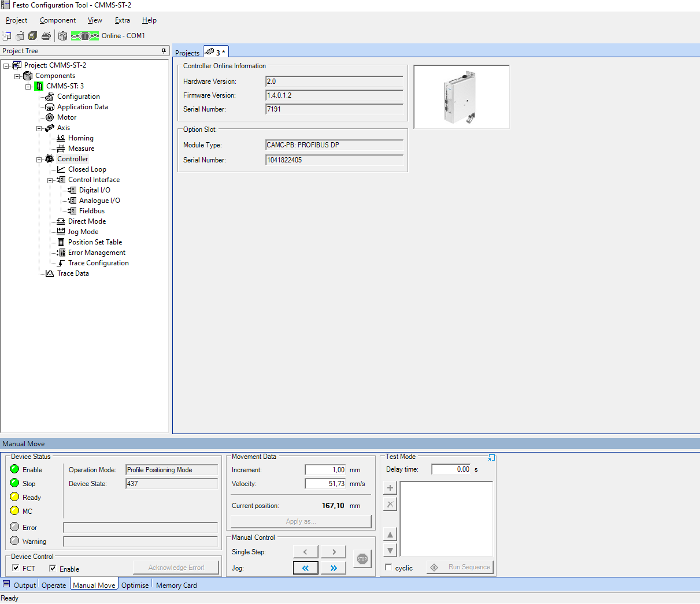Click the print icon in the toolbar
This screenshot has height=604, width=700.
pyautogui.click(x=46, y=36)
